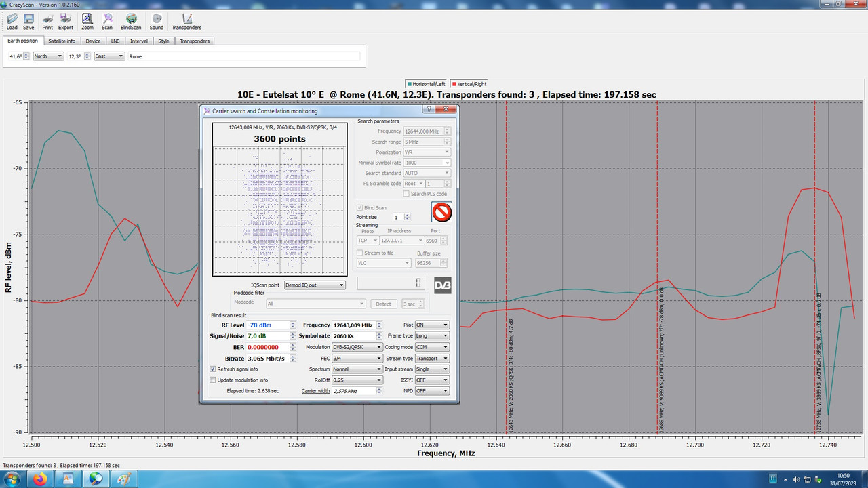Open the Input stream dropdown
This screenshot has width=868, height=488.
432,369
